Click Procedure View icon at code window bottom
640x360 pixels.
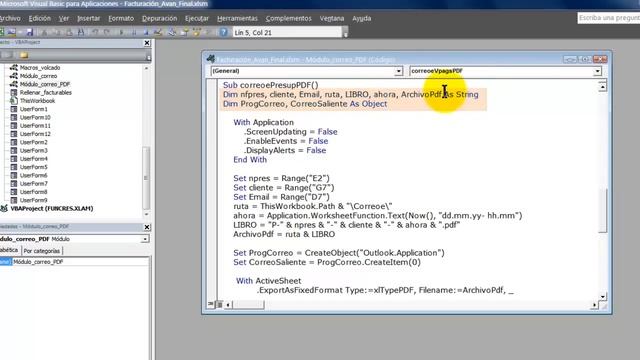pyautogui.click(x=211, y=304)
